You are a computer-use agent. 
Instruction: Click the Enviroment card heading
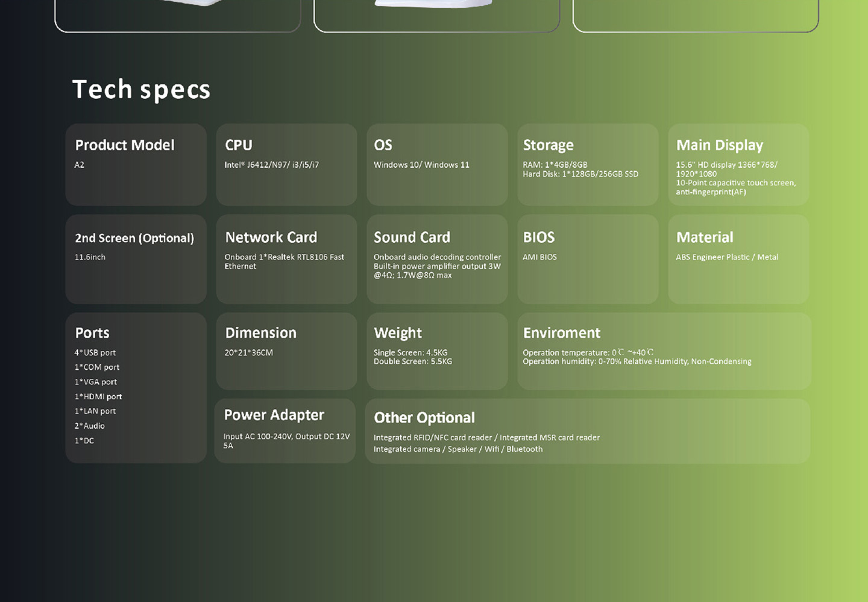[x=561, y=333]
